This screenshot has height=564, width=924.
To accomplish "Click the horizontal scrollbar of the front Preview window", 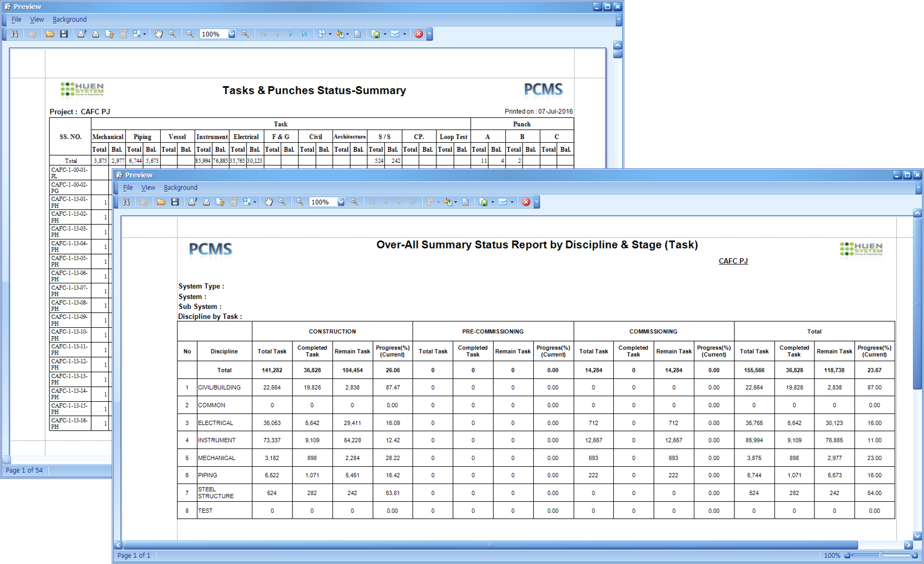I will coord(489,545).
